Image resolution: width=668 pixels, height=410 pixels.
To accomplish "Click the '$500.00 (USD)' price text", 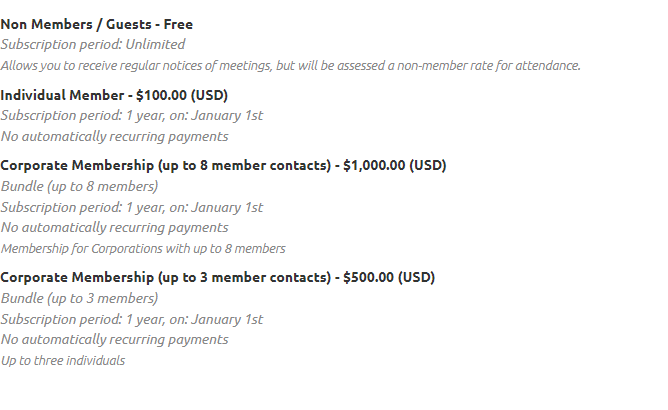I will (x=389, y=277).
